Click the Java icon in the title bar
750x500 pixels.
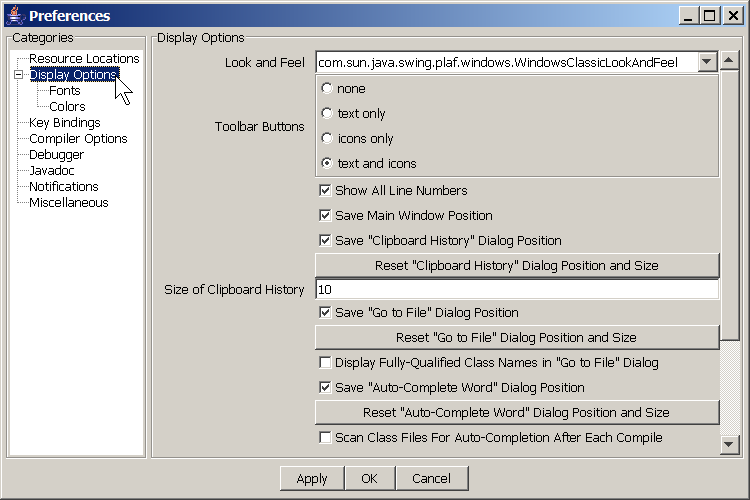(15, 15)
